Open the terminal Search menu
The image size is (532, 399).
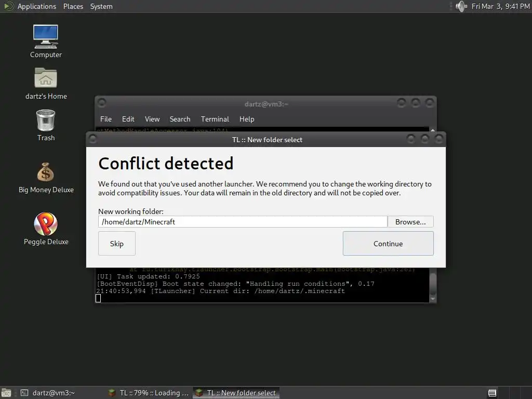coord(180,119)
